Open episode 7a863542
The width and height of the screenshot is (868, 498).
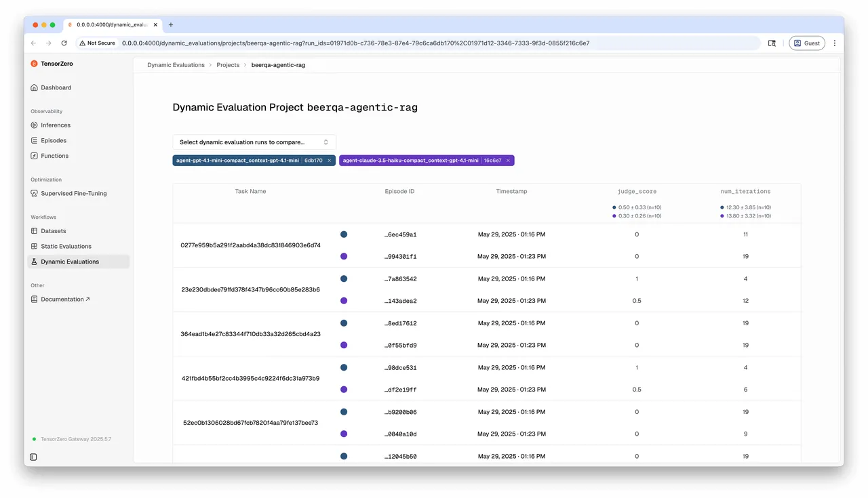(401, 279)
